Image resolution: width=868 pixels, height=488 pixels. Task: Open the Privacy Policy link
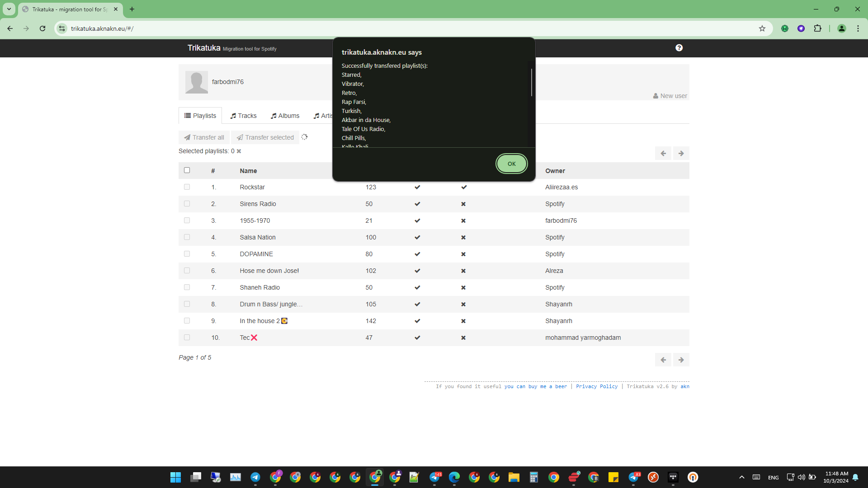[x=597, y=386]
